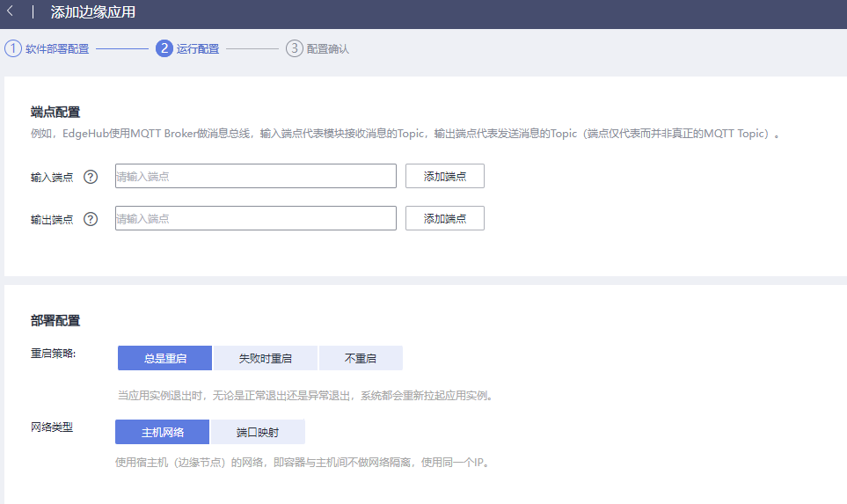Click the 配置确认 step label
Screen dimensions: 847x504
(328, 48)
